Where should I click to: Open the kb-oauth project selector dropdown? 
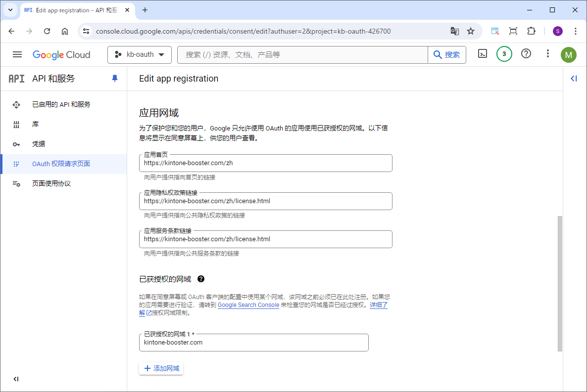(x=140, y=54)
